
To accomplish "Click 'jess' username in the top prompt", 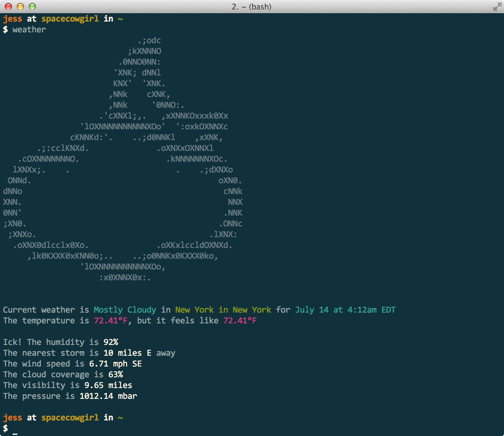I will tap(13, 19).
